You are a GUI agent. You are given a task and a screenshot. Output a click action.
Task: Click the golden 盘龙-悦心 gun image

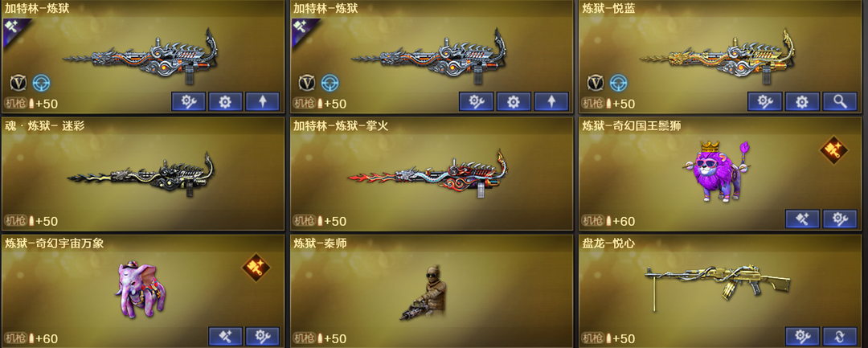click(718, 283)
